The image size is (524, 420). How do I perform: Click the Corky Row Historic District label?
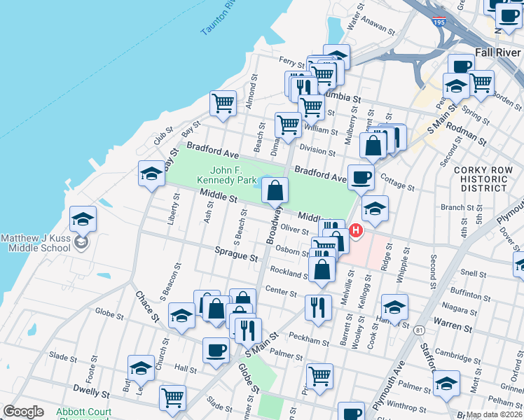point(483,179)
